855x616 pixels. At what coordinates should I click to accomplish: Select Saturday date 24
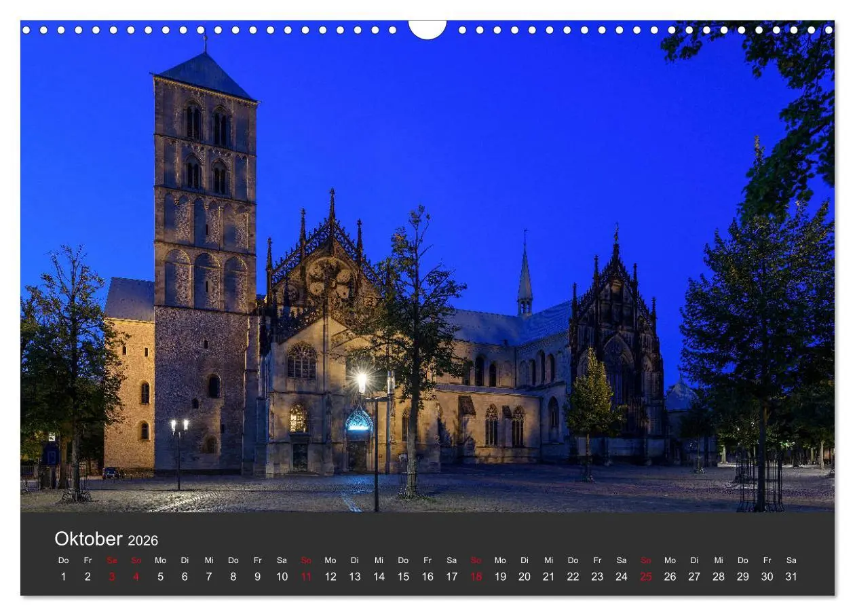(x=622, y=577)
